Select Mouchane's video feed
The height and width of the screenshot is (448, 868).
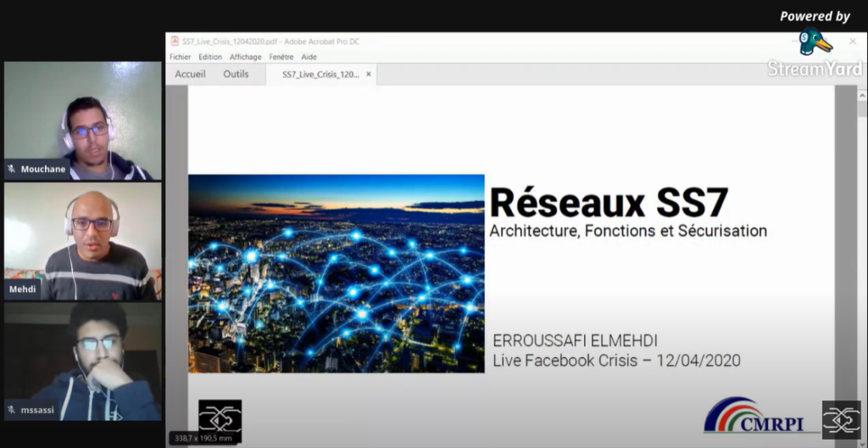pos(83,120)
